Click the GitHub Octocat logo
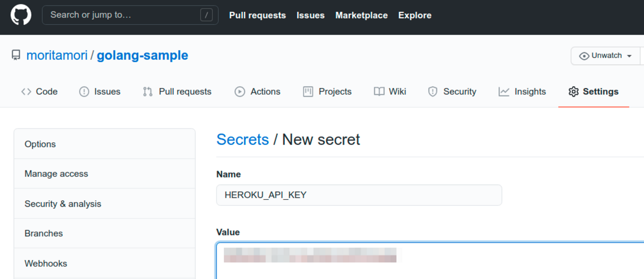644x279 pixels. tap(21, 15)
